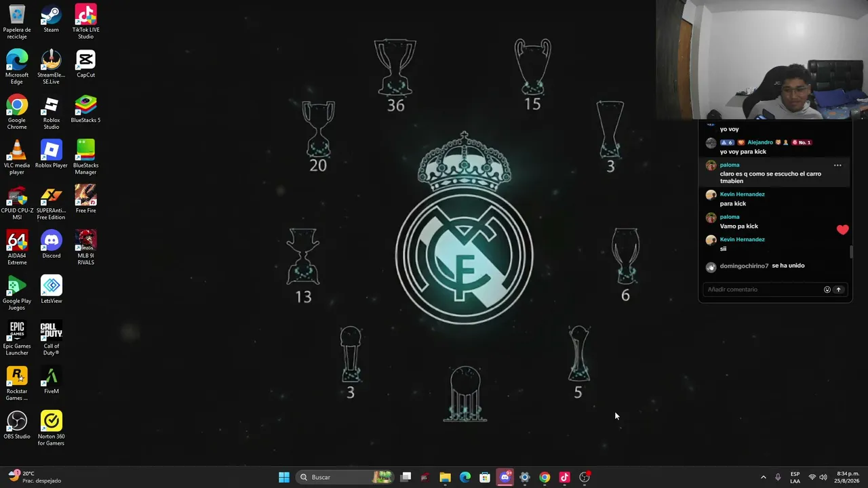This screenshot has width=868, height=488.
Task: Open the Wi-Fi network tray icon
Action: (812, 477)
